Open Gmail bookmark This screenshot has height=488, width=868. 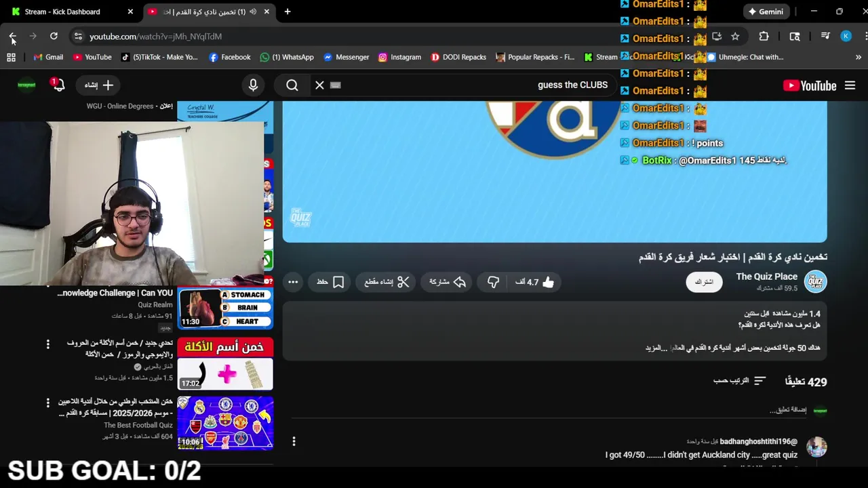[x=48, y=58]
